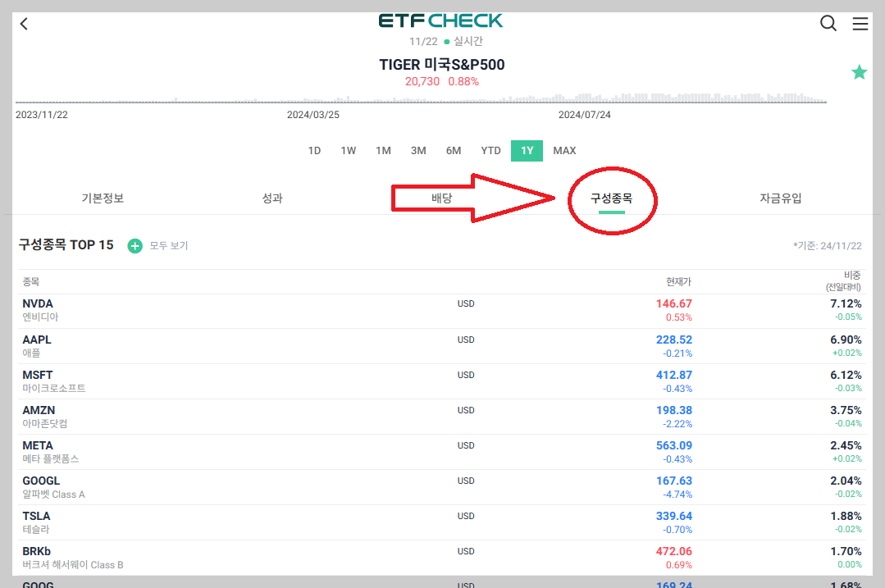This screenshot has height=588, width=885.
Task: Click the 비중 (전일대비) column header
Action: click(844, 281)
